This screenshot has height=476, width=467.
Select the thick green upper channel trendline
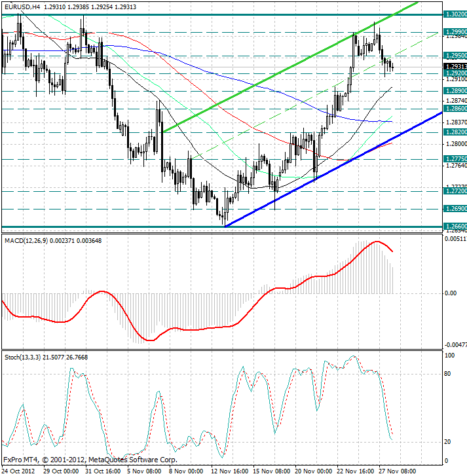click(x=291, y=67)
